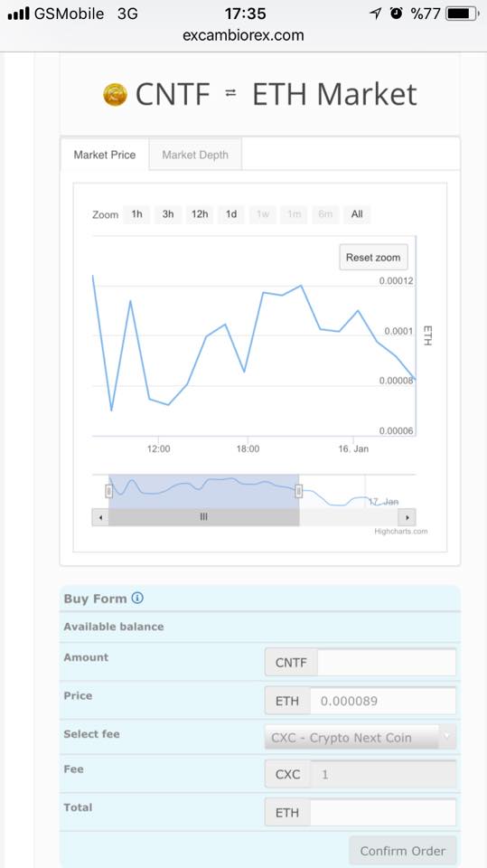Choose the 1d zoom option
This screenshot has width=487, height=868.
pyautogui.click(x=231, y=214)
